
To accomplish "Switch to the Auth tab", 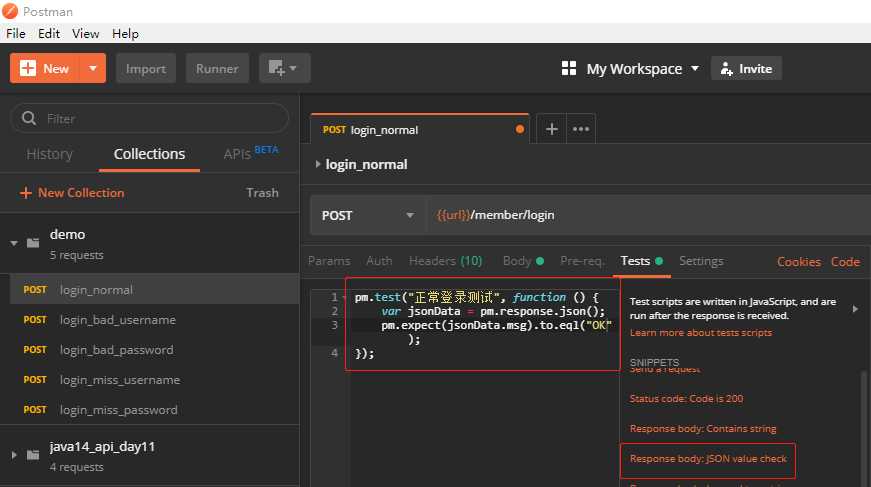I will pos(379,261).
